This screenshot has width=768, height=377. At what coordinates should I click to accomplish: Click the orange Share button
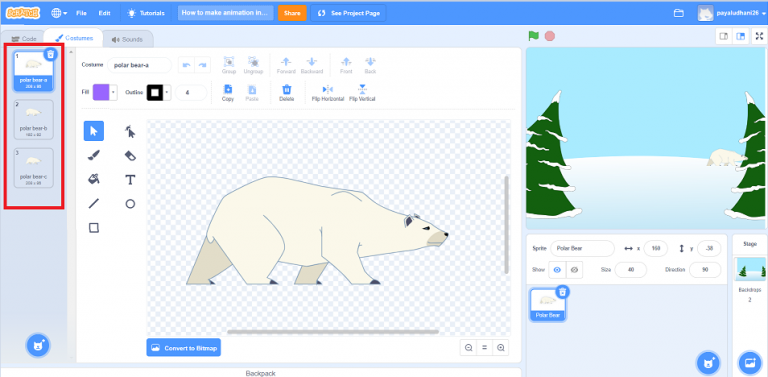coord(292,13)
